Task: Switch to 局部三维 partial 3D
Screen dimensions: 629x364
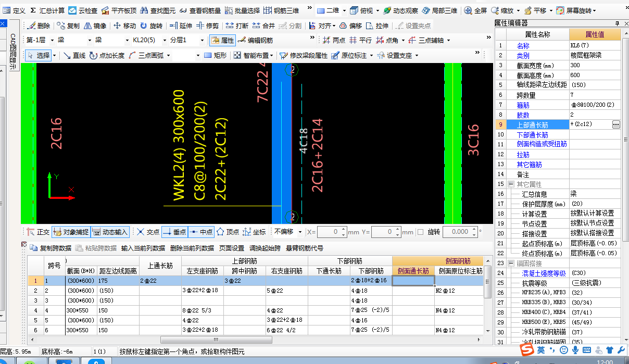Action: (x=440, y=10)
